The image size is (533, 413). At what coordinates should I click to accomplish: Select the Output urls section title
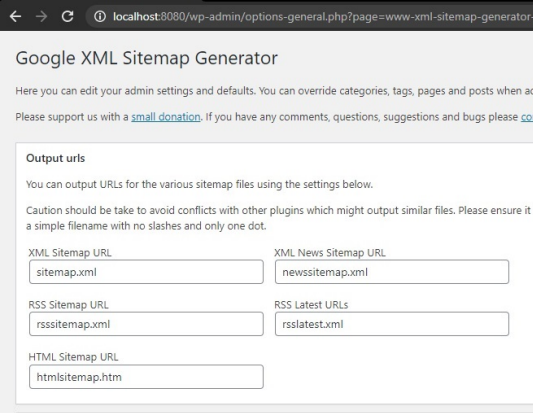[x=55, y=158]
